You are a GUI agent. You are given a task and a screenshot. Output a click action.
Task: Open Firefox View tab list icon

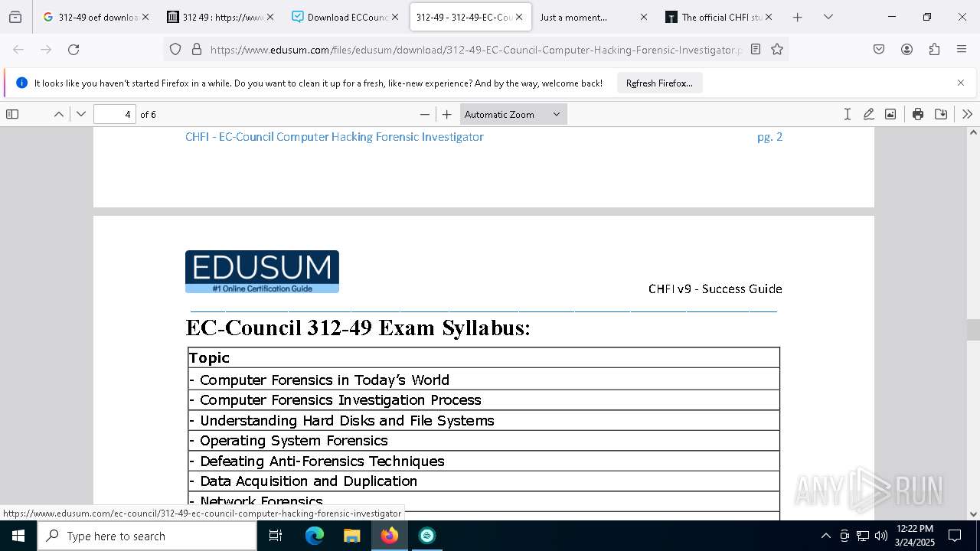[15, 17]
